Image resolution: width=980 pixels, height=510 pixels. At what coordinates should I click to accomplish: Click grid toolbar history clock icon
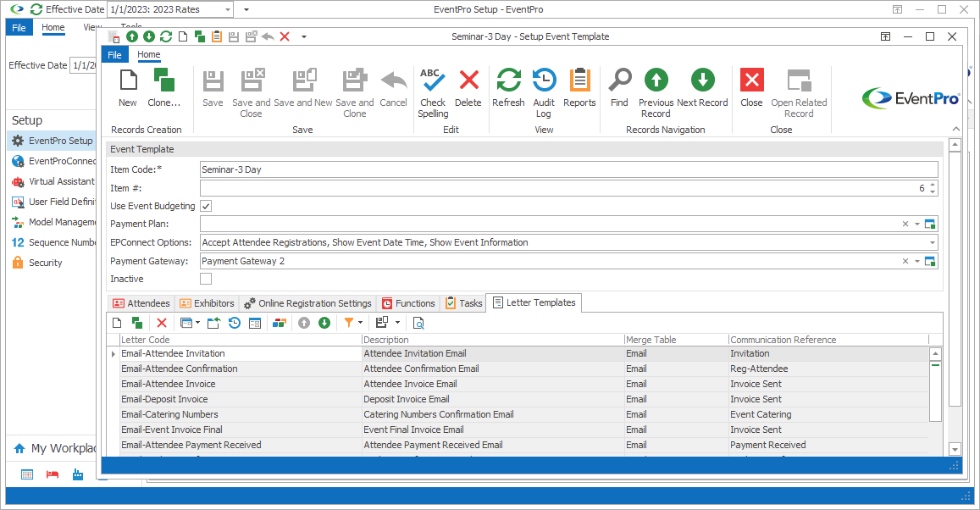(x=235, y=323)
